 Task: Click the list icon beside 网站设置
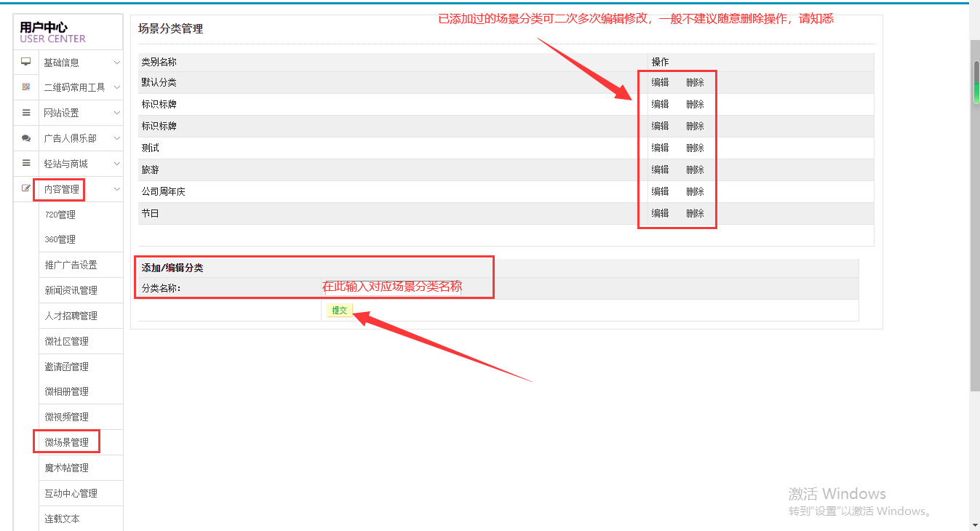click(x=26, y=113)
